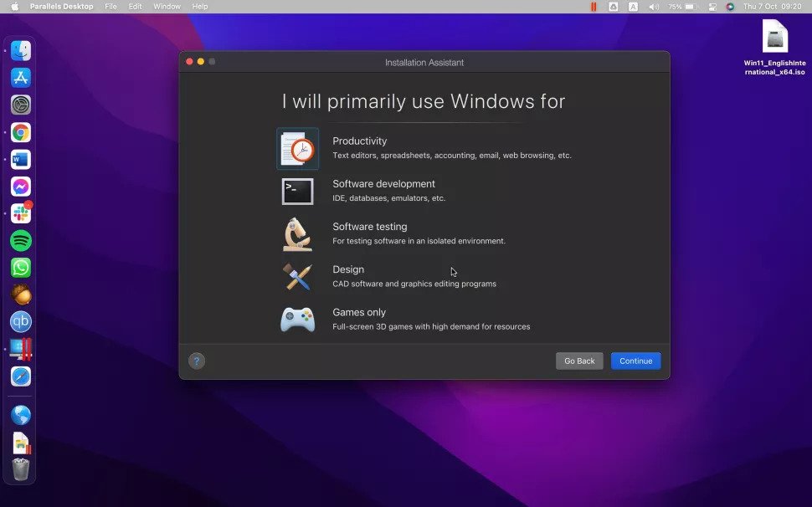812x507 pixels.
Task: Click the Continue button
Action: point(635,361)
